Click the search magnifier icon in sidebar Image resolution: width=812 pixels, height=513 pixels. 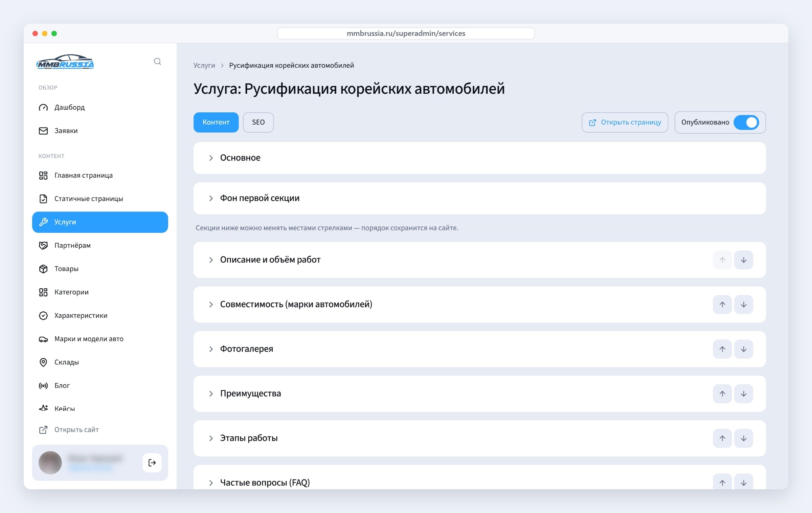click(x=157, y=61)
